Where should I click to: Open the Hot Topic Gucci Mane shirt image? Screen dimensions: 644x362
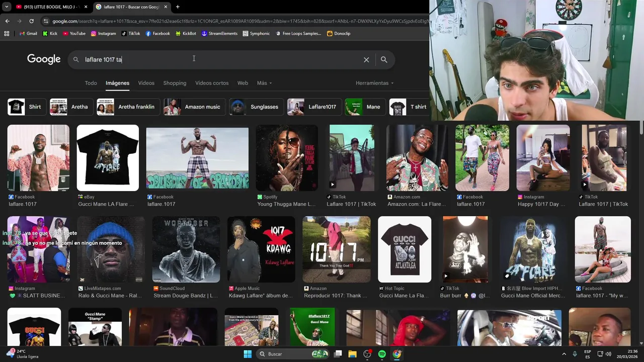405,249
